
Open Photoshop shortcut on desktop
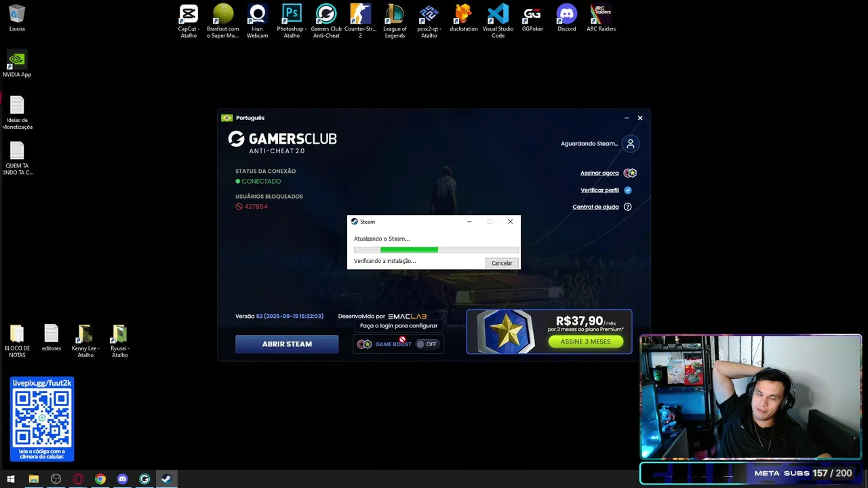point(292,21)
